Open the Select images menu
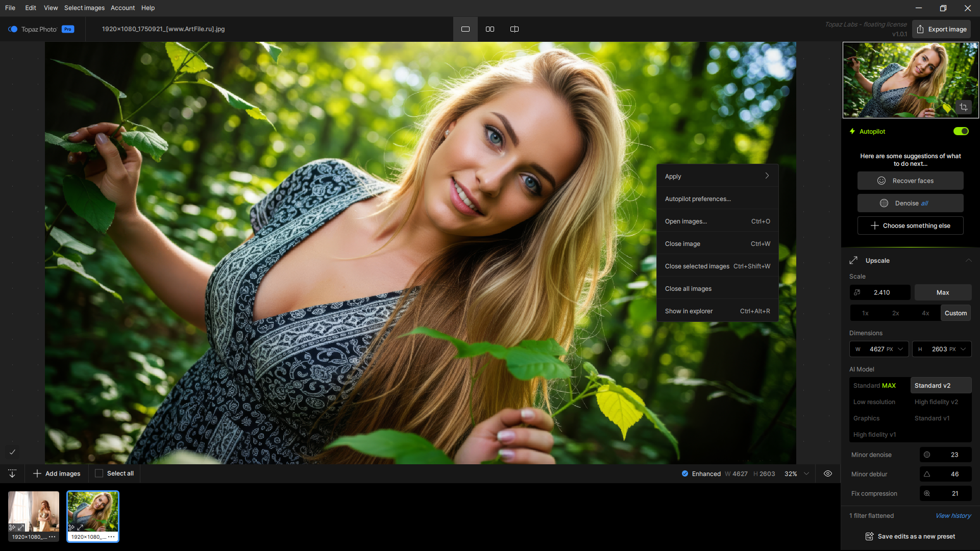Screen dimensions: 980x551 [x=84, y=8]
